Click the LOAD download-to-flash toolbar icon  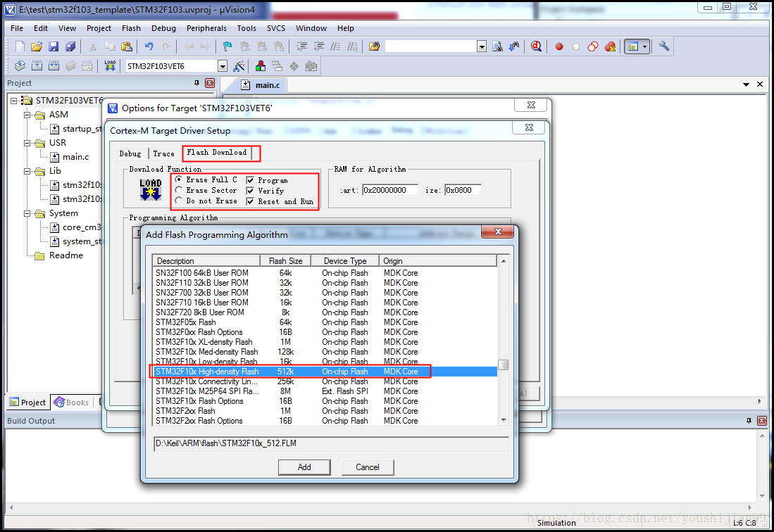(110, 66)
